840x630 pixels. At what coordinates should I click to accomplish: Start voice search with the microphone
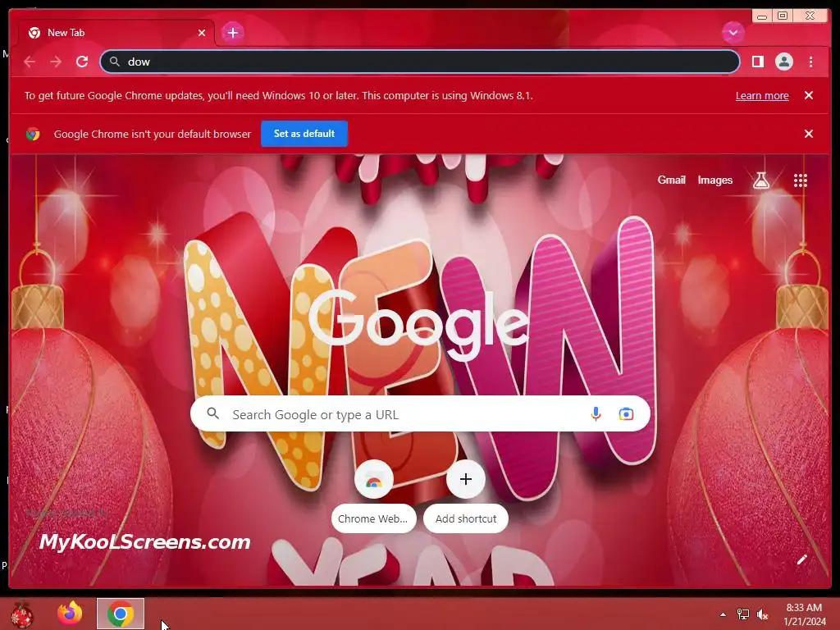596,414
